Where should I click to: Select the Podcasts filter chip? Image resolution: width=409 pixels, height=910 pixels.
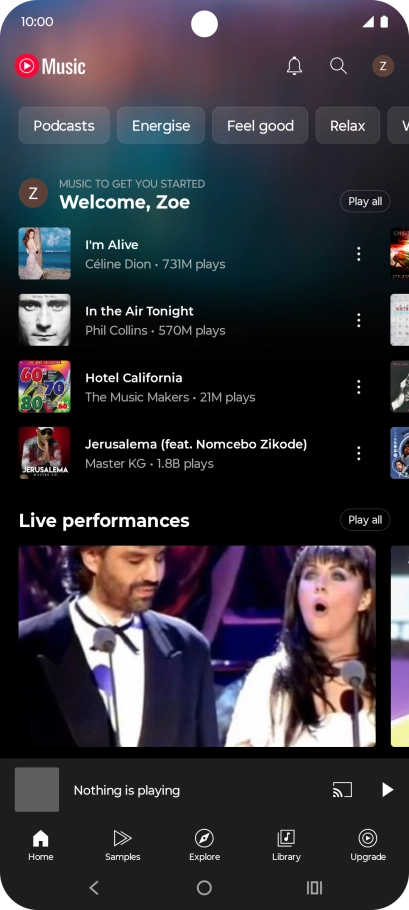coord(64,125)
